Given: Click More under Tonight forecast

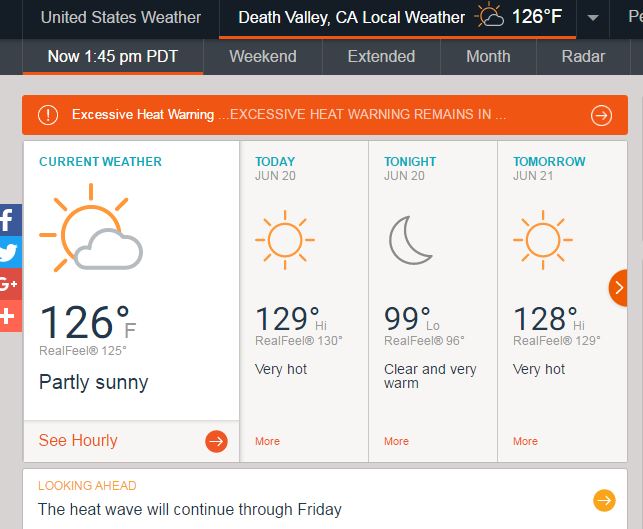Looking at the screenshot, I should pyautogui.click(x=396, y=441).
